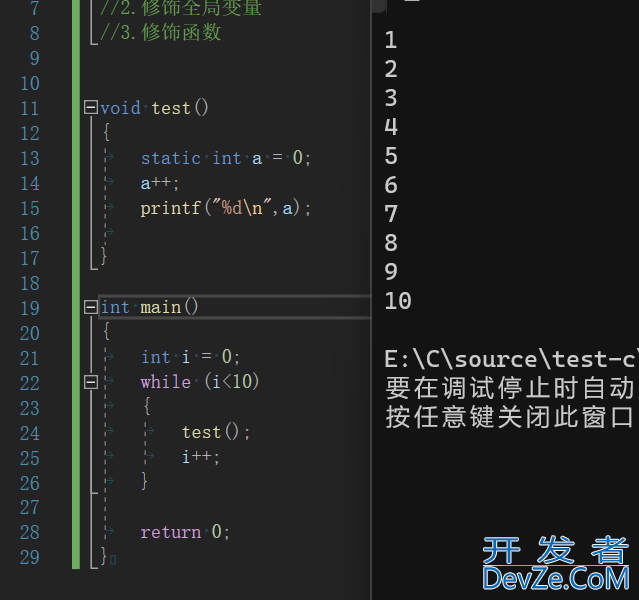The width and height of the screenshot is (639, 600).
Task: Click output value 5 in console
Action: pos(391,156)
